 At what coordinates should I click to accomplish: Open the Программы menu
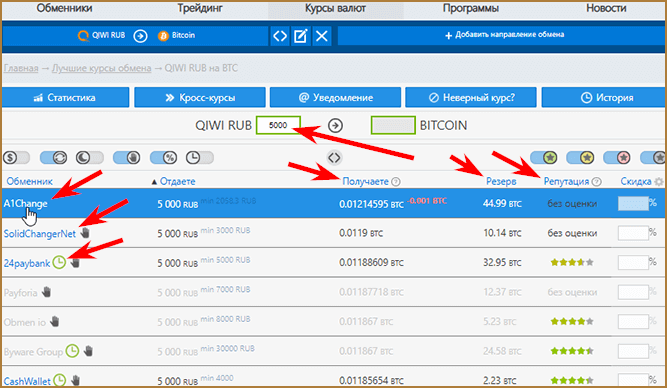[470, 8]
